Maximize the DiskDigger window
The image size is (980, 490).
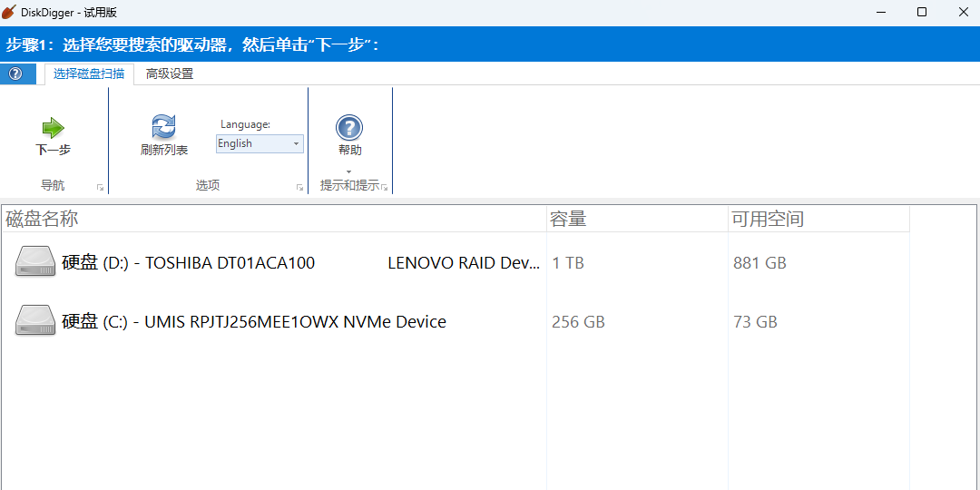[x=921, y=12]
